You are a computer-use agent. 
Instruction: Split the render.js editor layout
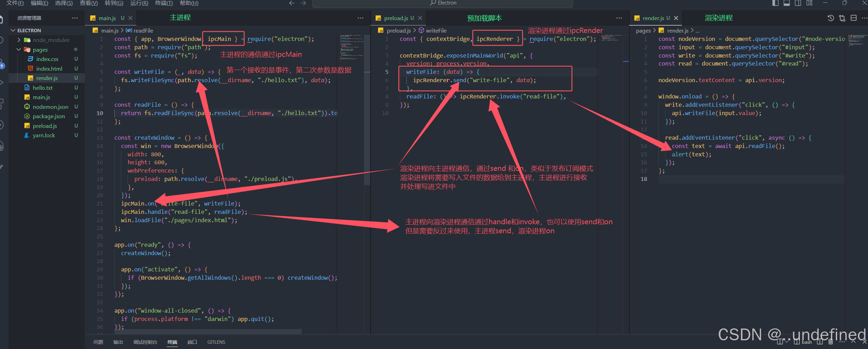click(853, 18)
